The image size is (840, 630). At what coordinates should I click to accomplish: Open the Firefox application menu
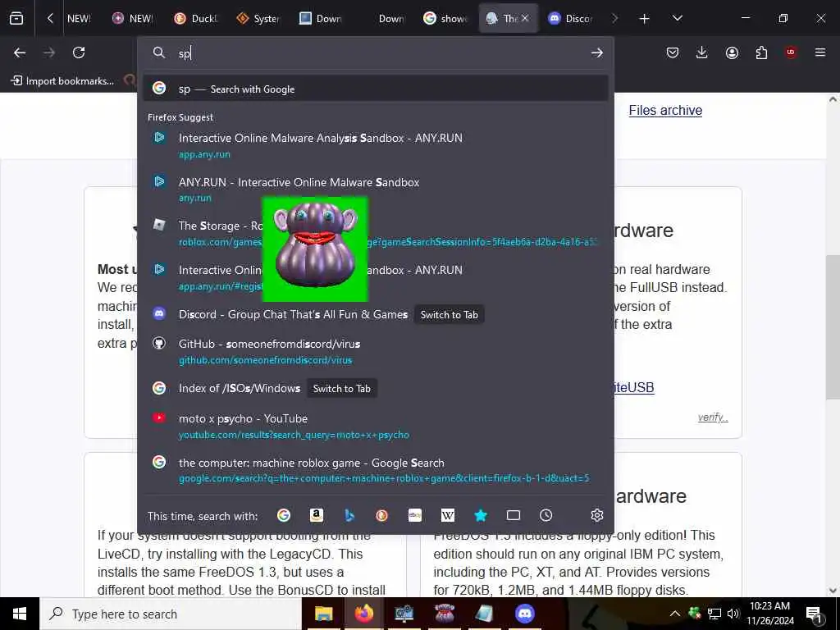(820, 52)
